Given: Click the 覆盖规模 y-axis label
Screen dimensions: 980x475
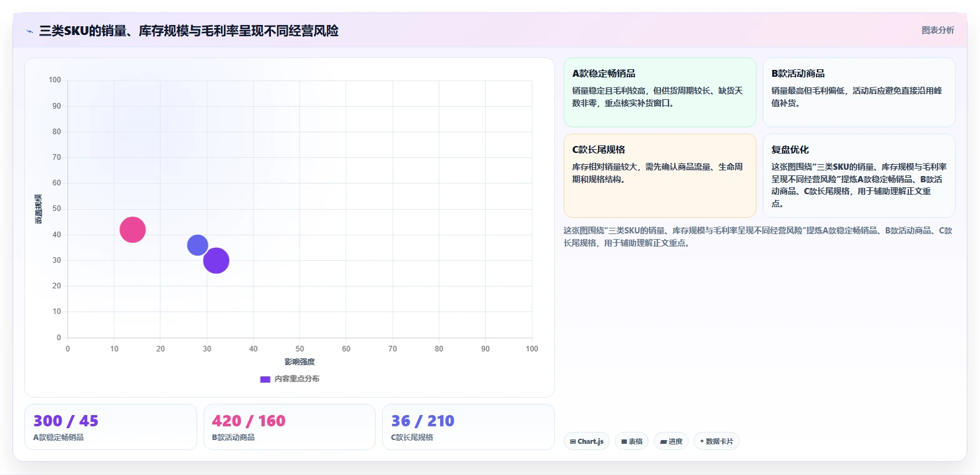Looking at the screenshot, I should pos(39,209).
